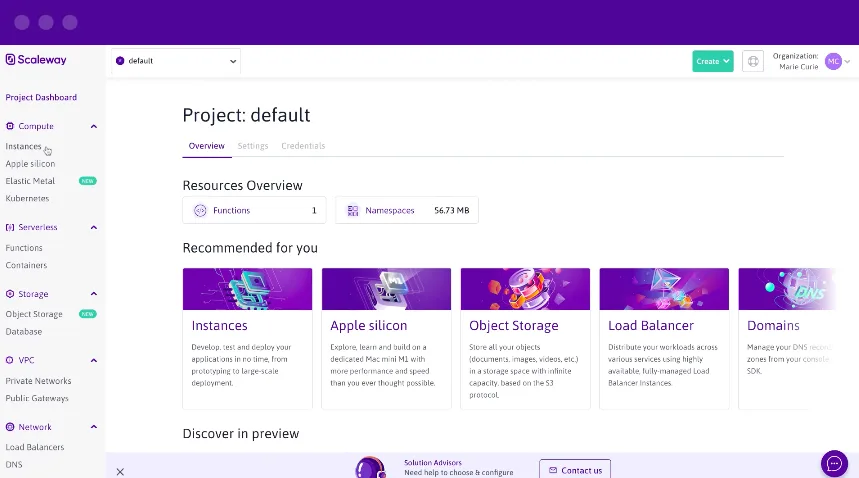The image size is (859, 478).
Task: Open Database in the sidebar
Action: (x=24, y=332)
